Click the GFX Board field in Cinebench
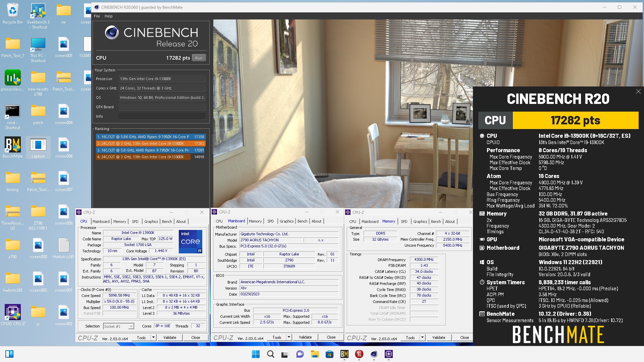 click(162, 107)
